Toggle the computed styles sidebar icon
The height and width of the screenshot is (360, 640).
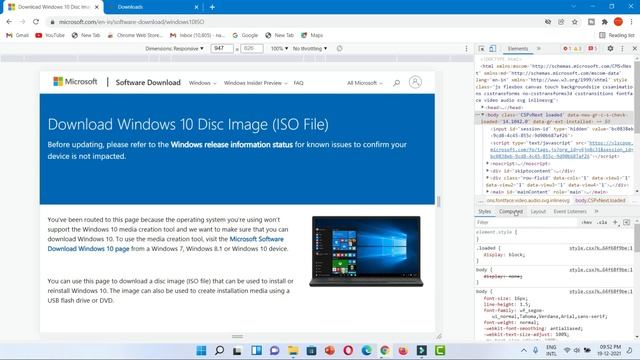click(x=627, y=222)
